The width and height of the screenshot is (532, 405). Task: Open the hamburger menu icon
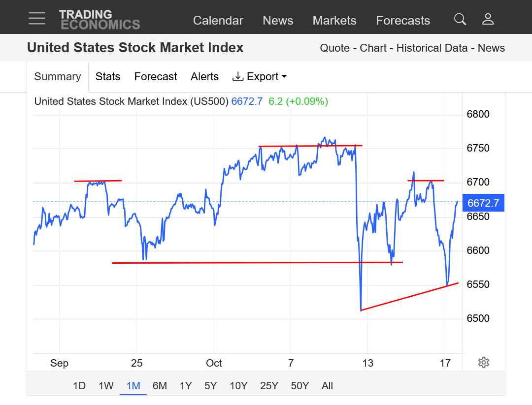click(37, 18)
